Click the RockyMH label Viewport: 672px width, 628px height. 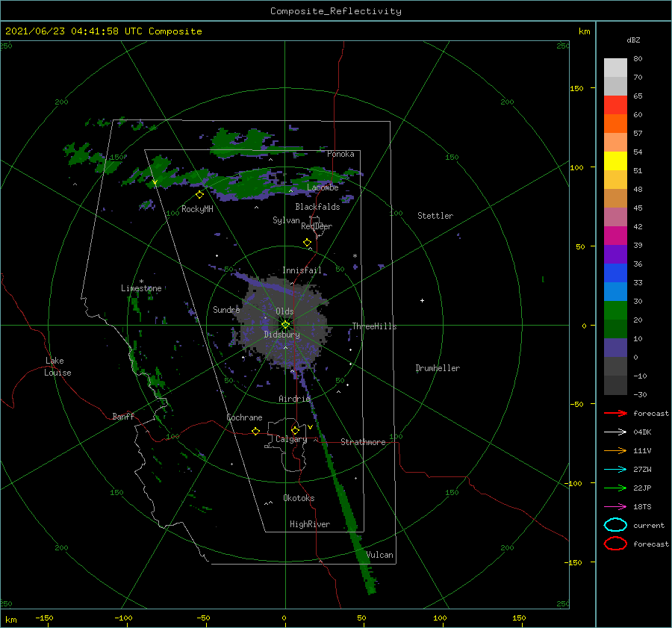coord(197,209)
